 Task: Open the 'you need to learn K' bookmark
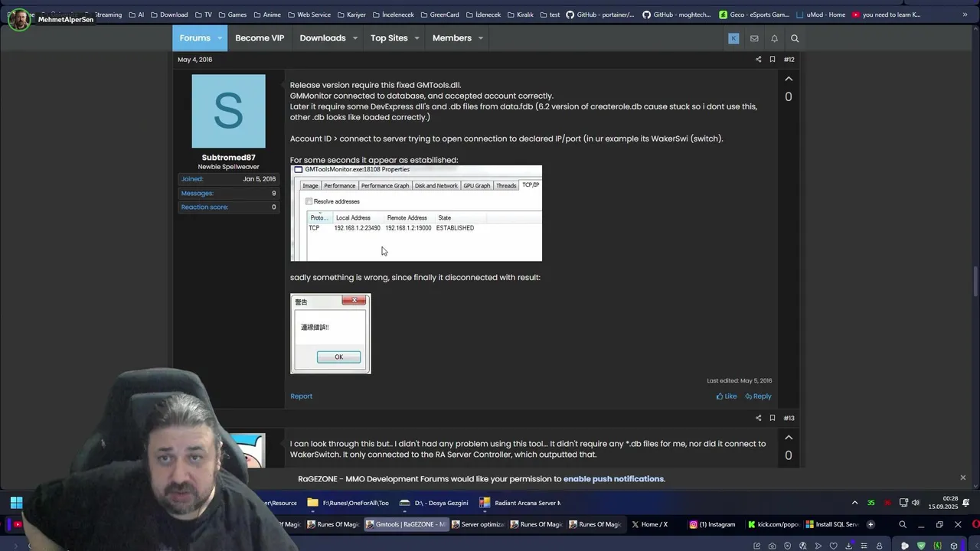886,15
